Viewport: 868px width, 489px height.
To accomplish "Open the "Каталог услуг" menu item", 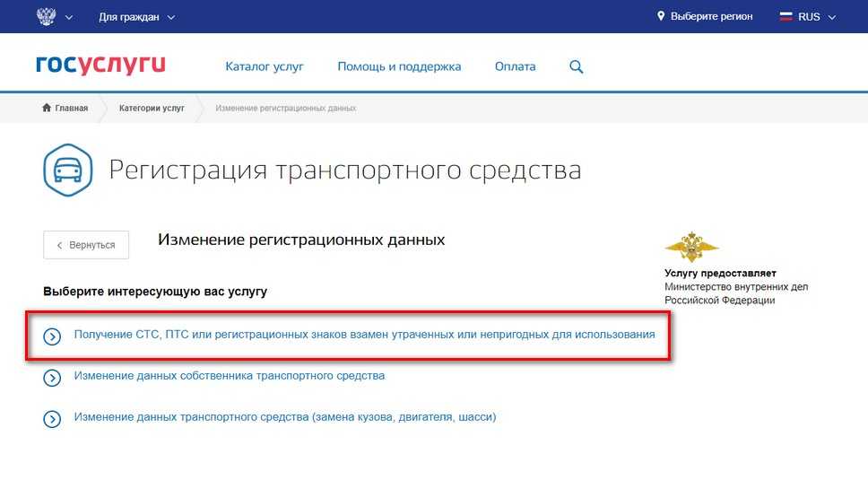I will (265, 66).
